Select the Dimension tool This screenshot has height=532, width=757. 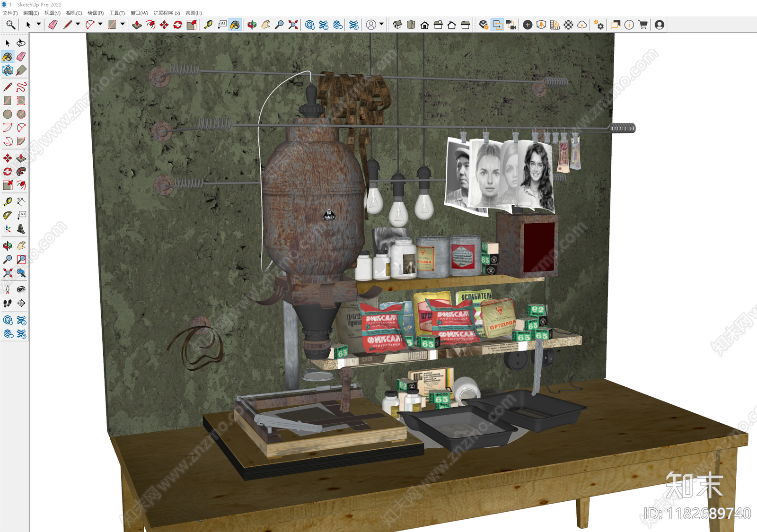tap(21, 201)
